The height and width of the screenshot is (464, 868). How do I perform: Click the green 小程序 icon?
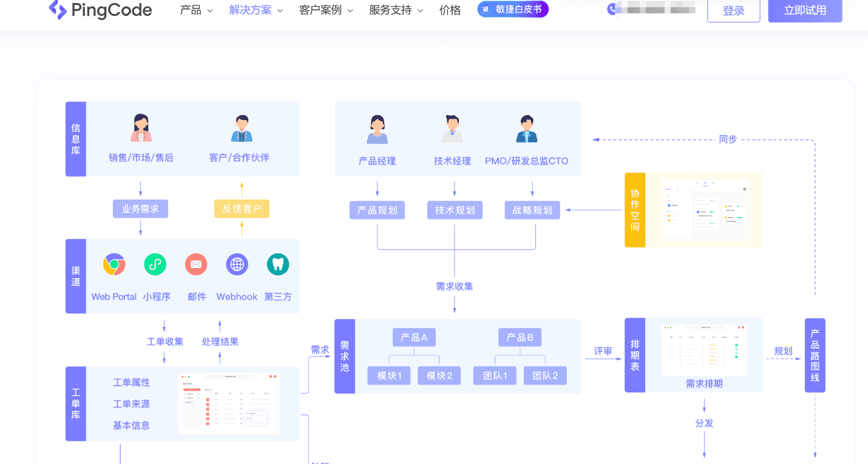[155, 264]
